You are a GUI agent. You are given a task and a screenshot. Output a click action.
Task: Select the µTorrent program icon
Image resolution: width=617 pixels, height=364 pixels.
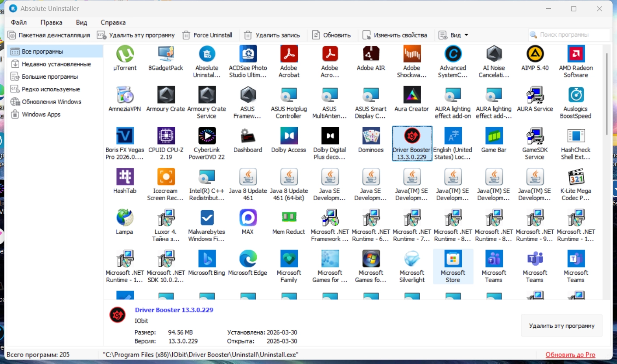(x=125, y=54)
